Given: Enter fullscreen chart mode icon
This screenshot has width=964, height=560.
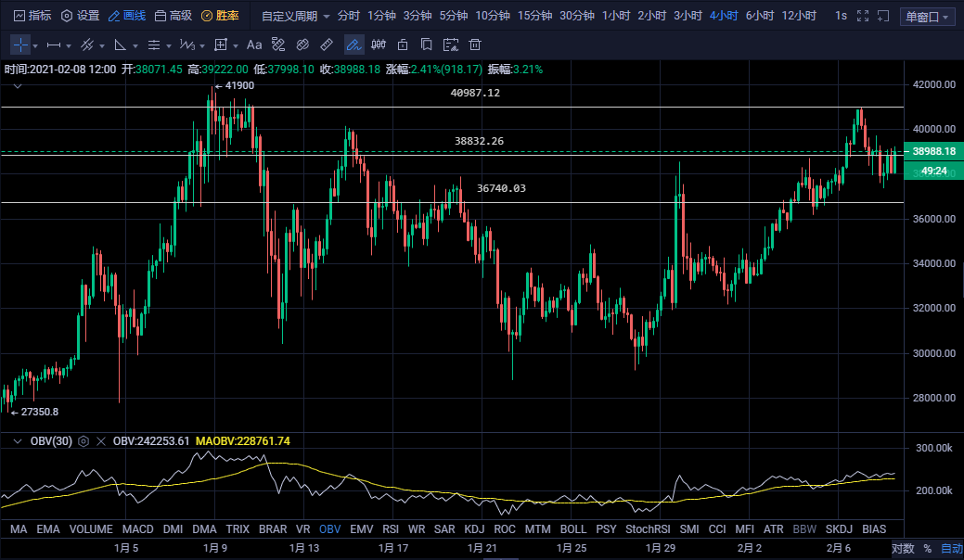Looking at the screenshot, I should (863, 16).
